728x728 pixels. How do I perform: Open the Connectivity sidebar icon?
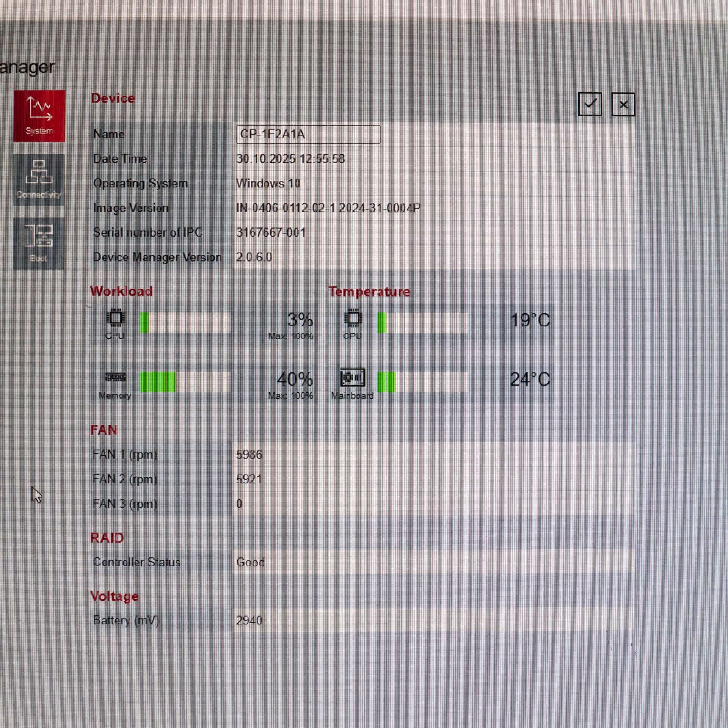coord(39,179)
